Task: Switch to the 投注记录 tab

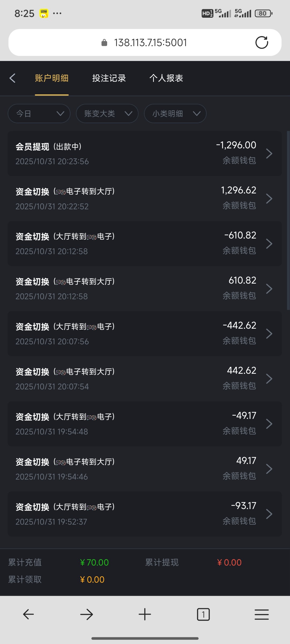Action: click(109, 78)
